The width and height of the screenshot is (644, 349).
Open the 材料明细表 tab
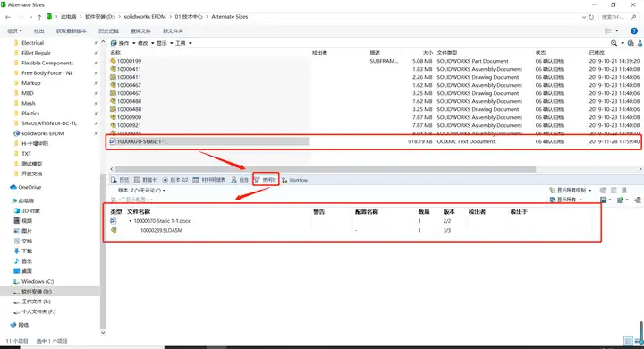209,180
